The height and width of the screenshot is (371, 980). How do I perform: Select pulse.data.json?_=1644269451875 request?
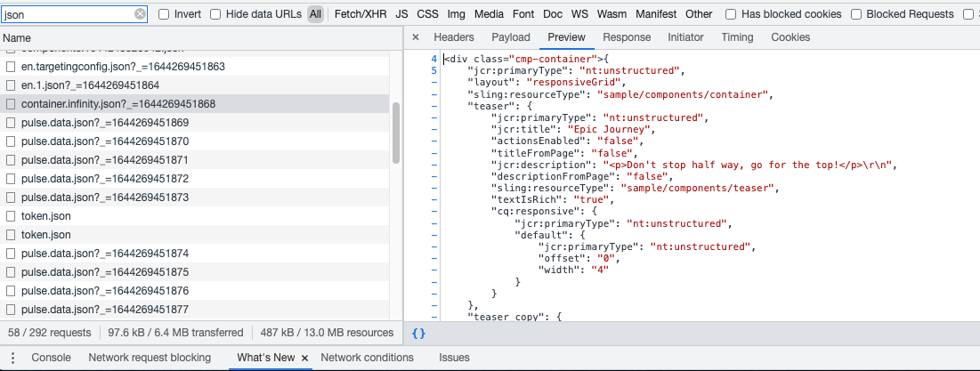tap(196, 272)
